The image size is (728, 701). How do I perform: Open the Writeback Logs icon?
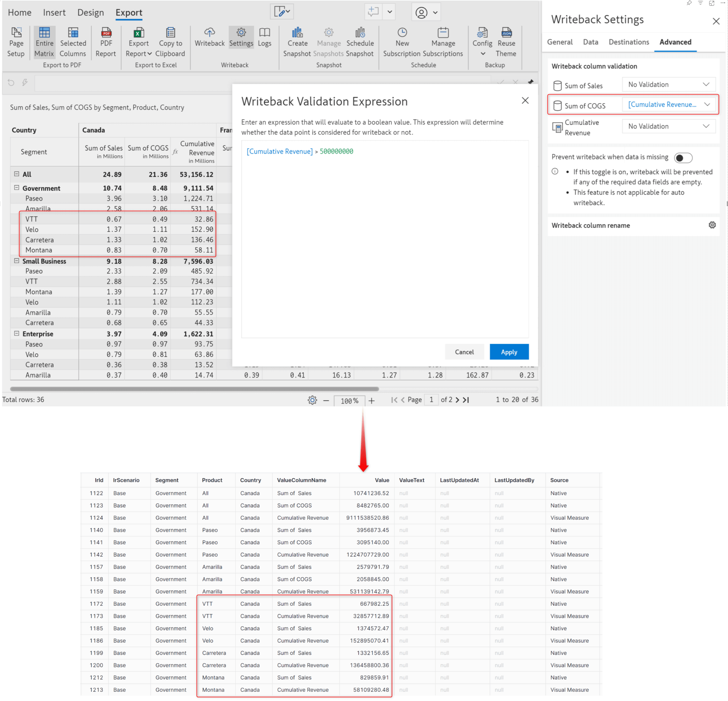point(264,33)
